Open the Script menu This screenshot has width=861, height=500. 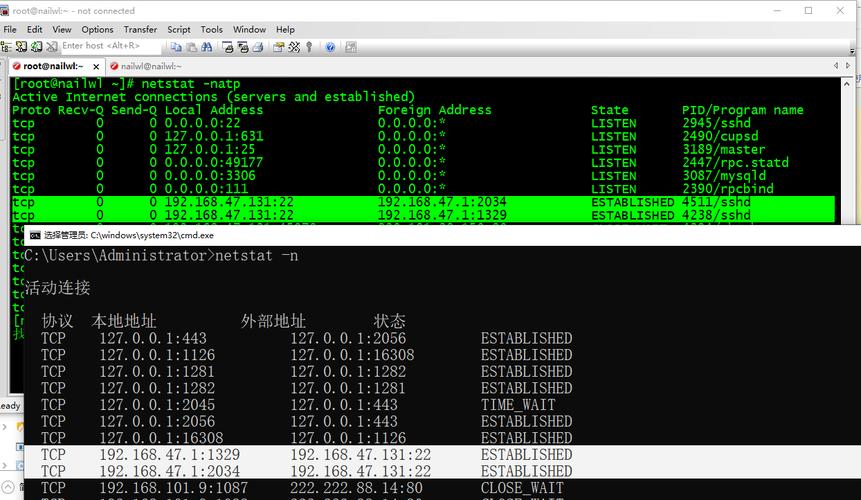coord(178,30)
